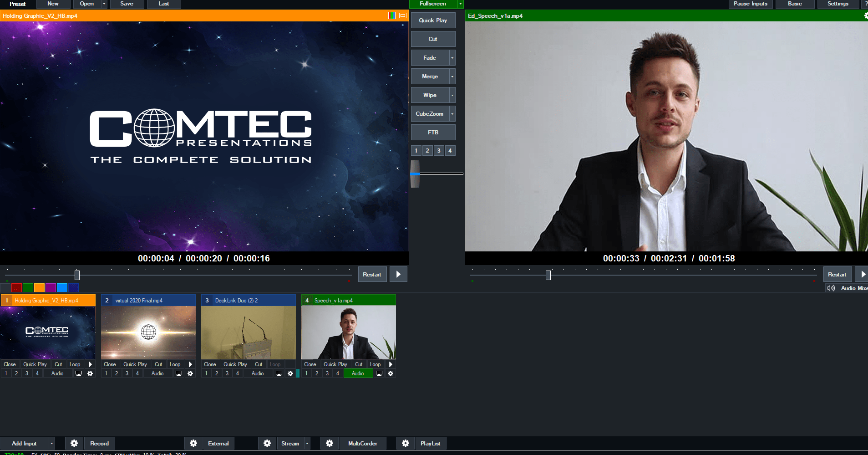Open settings gear for virtual 2020 Final input
868x455 pixels.
[x=190, y=373]
